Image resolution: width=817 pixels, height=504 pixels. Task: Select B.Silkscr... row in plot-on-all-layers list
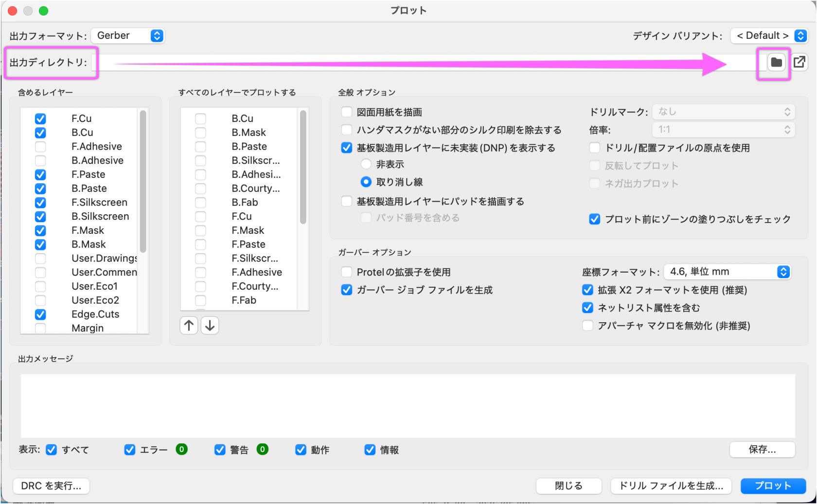238,161
